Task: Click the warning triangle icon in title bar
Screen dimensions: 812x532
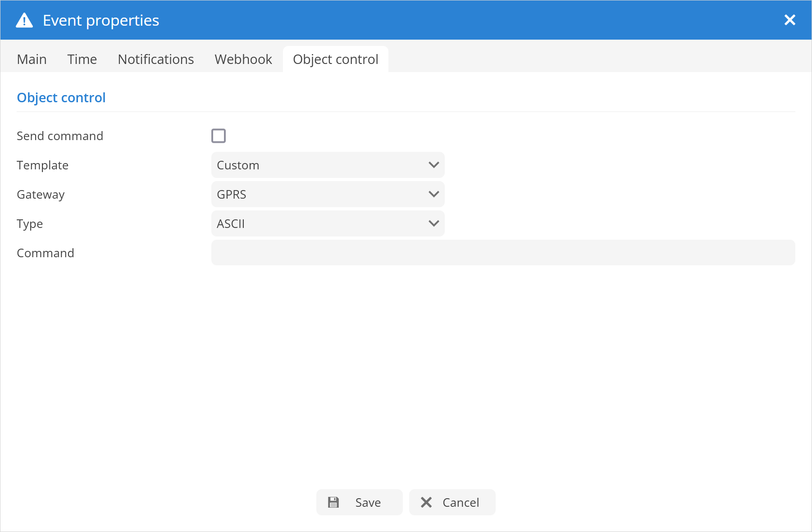Action: [24, 20]
